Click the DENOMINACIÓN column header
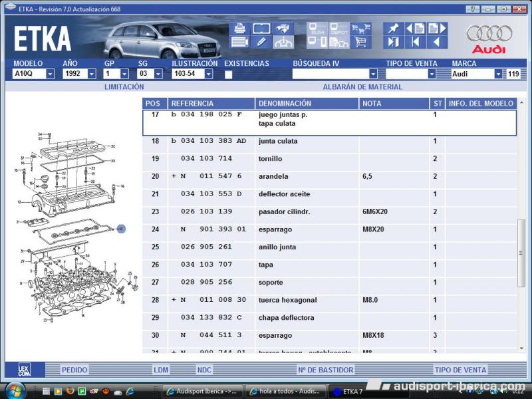This screenshot has width=532, height=399. [x=307, y=104]
